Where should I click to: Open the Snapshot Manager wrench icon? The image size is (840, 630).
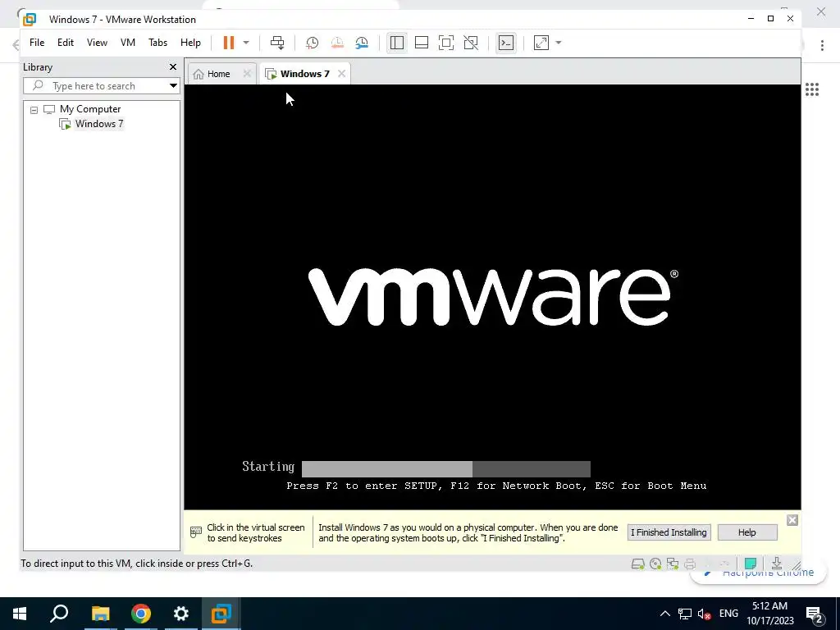[362, 43]
